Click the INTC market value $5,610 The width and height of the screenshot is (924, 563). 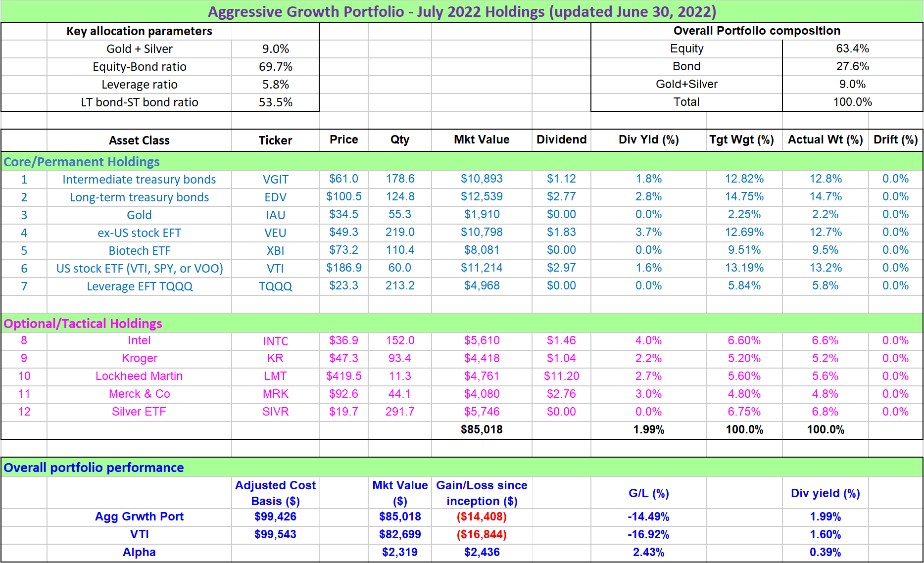click(482, 341)
